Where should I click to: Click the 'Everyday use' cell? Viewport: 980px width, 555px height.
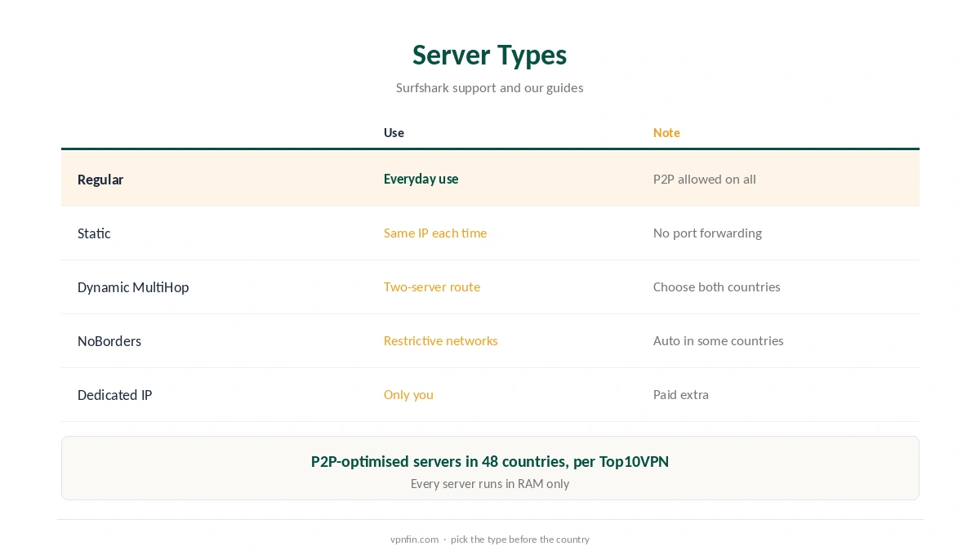[x=421, y=179]
